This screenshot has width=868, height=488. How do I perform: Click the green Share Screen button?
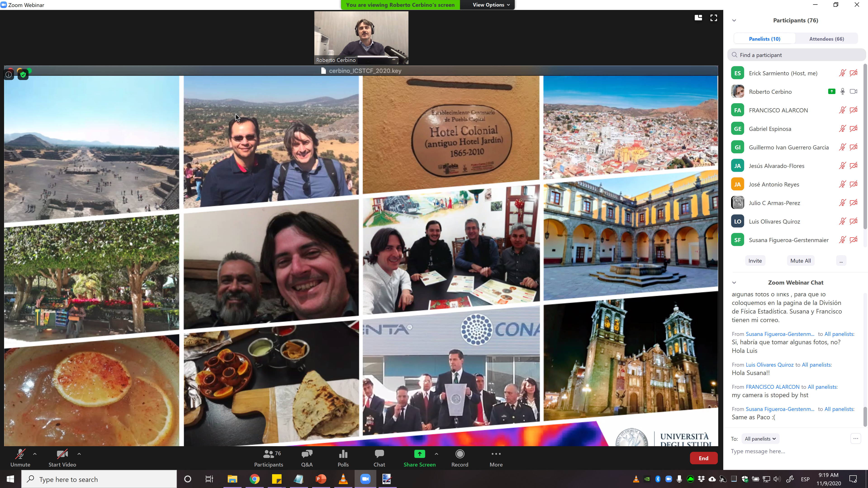tap(420, 458)
